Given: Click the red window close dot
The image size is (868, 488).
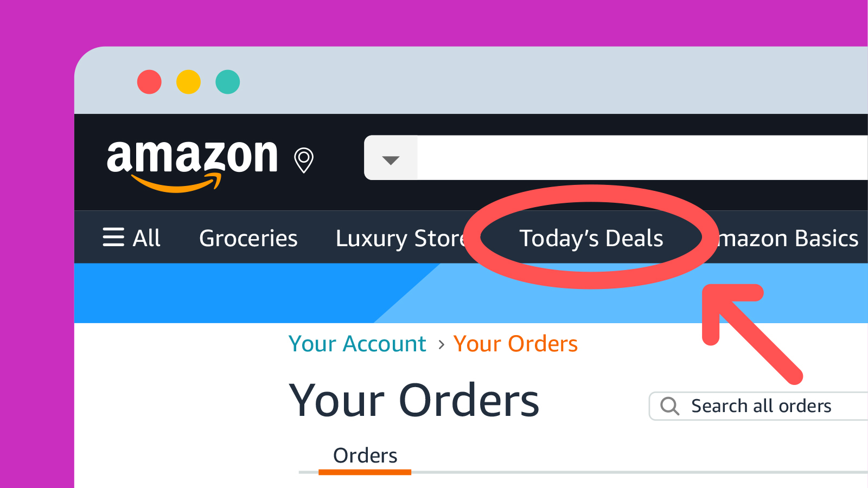Looking at the screenshot, I should (x=149, y=82).
